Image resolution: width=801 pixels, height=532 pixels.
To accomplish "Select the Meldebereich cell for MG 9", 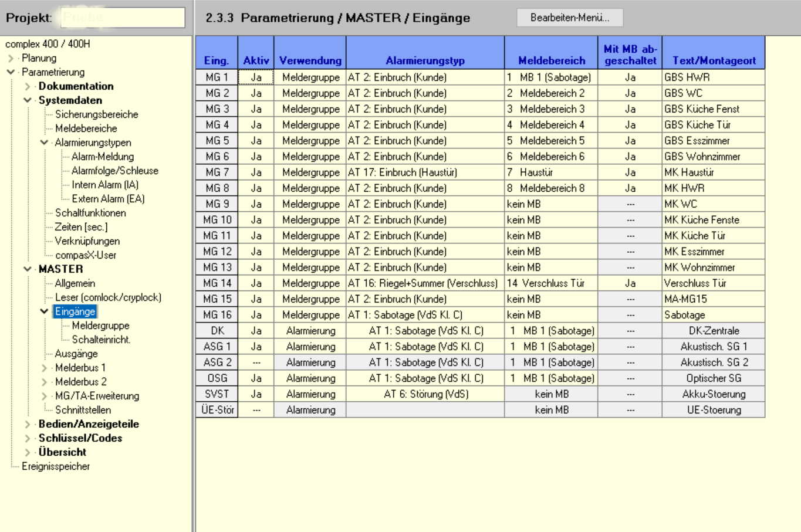I will (550, 204).
